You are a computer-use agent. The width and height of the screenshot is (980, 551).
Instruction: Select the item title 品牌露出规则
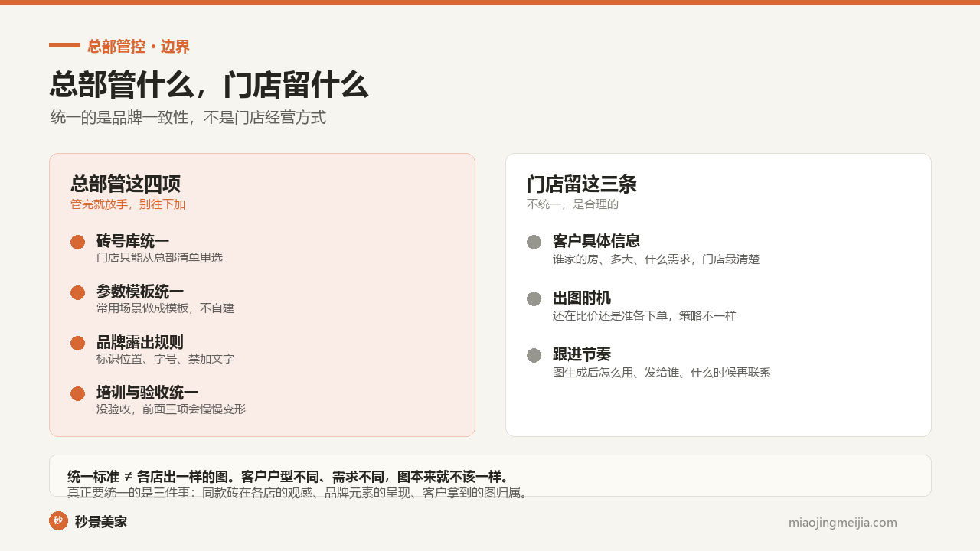(x=140, y=342)
